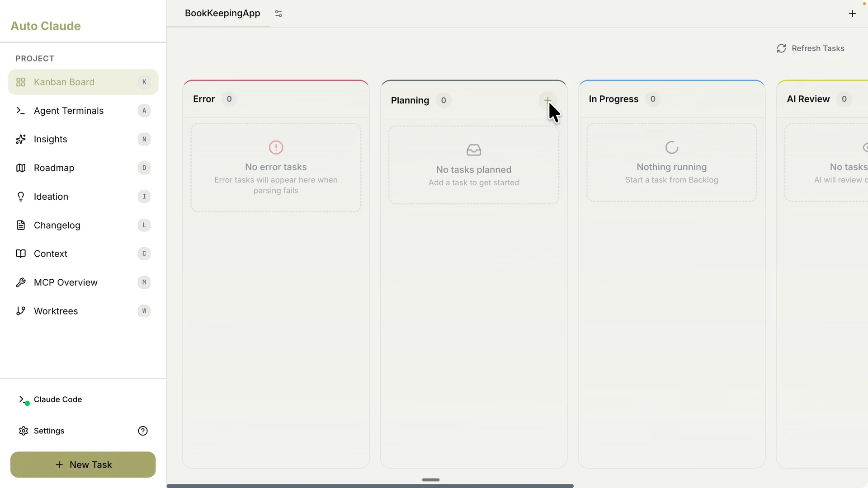Click the Roadmap map icon
The width and height of the screenshot is (868, 488).
tap(21, 168)
